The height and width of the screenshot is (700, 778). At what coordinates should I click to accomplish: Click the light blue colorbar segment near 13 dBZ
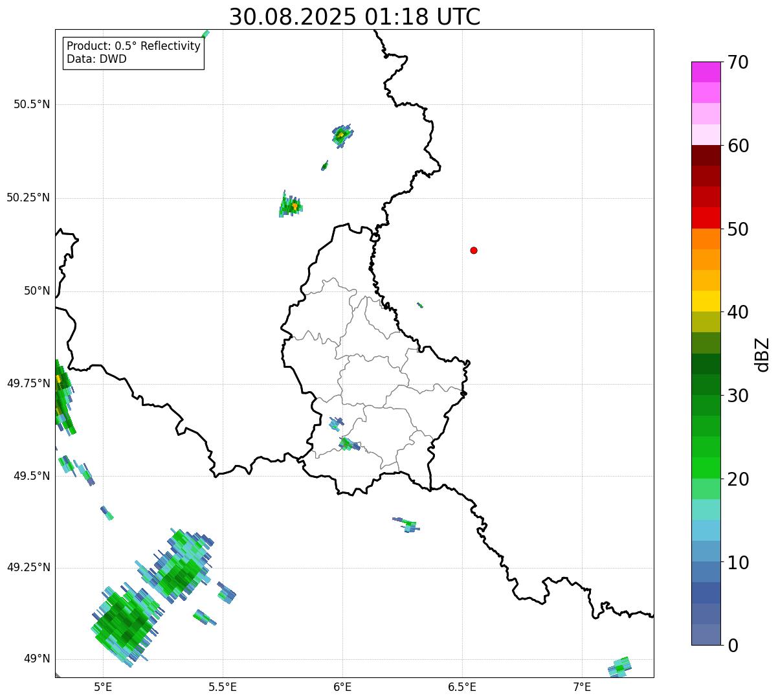click(x=706, y=530)
